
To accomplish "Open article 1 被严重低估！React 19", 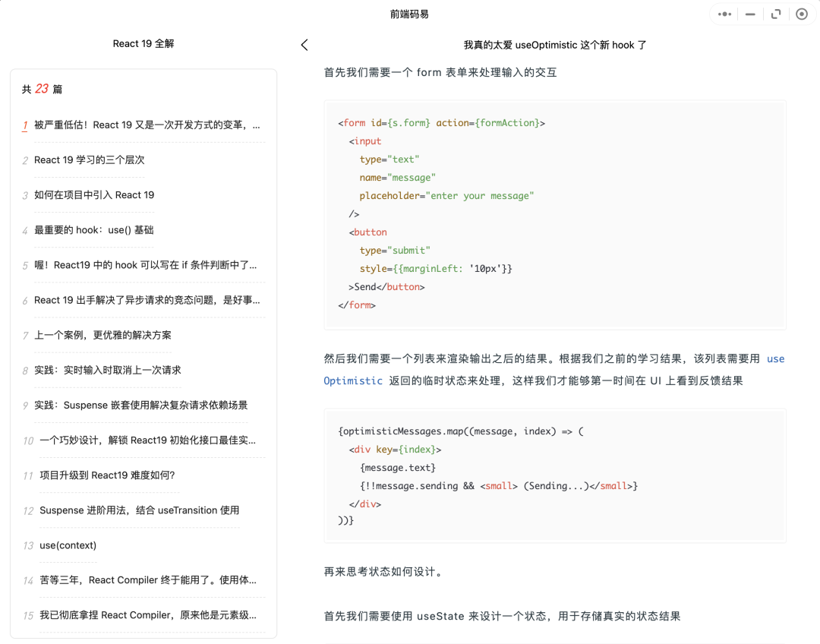I will point(147,125).
